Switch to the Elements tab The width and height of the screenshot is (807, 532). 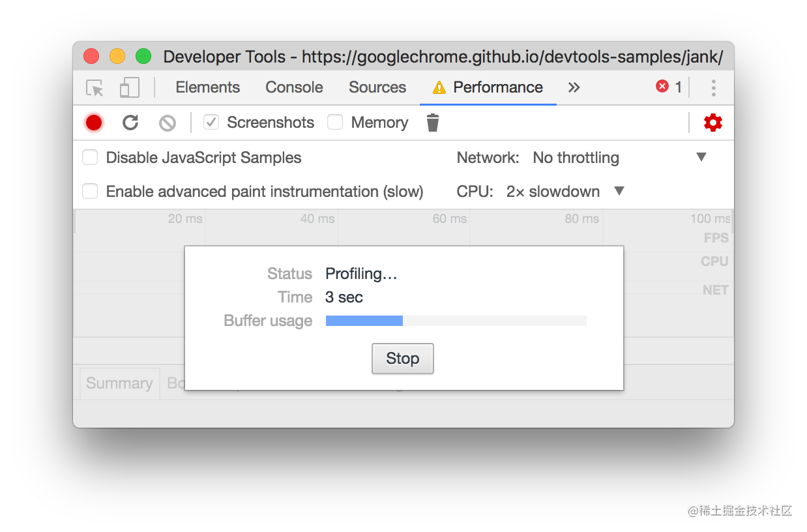pos(208,87)
